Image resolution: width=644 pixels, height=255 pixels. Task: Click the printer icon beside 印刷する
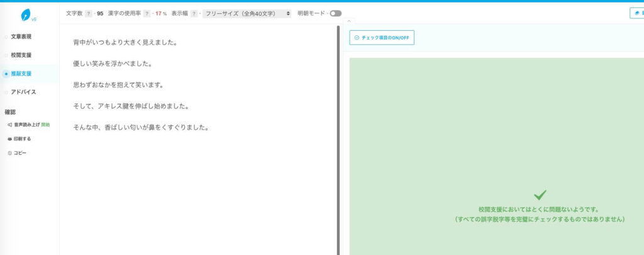coord(9,139)
